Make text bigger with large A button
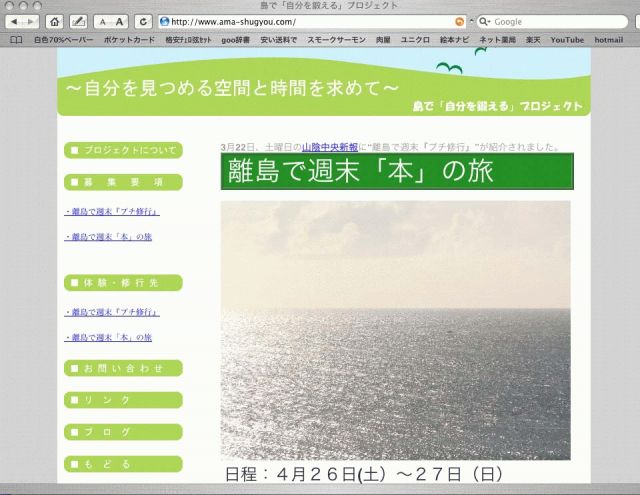 119,21
